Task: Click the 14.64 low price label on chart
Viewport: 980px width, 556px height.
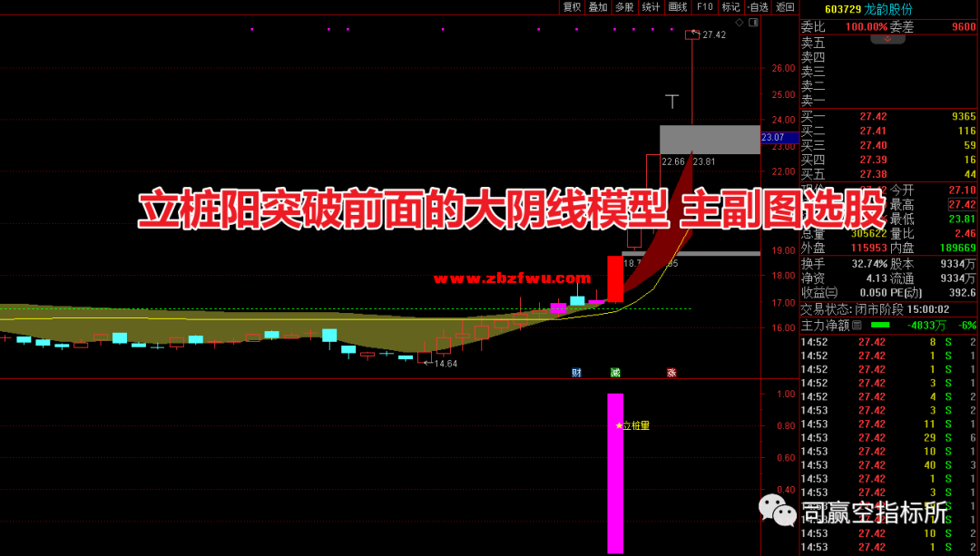Action: pyautogui.click(x=446, y=364)
